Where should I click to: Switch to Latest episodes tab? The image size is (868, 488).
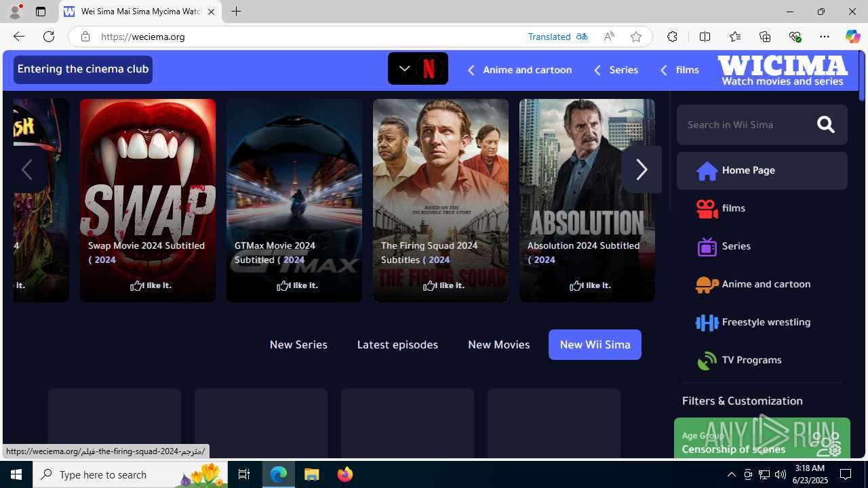397,344
